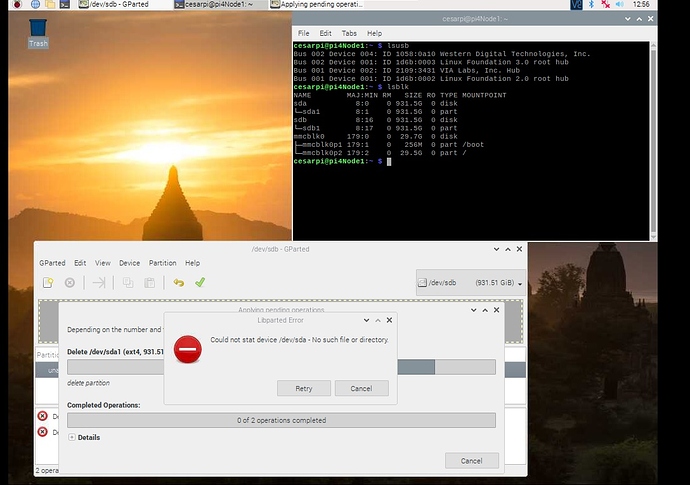690x485 pixels.
Task: Open the terminal Tabs menu
Action: [x=349, y=33]
